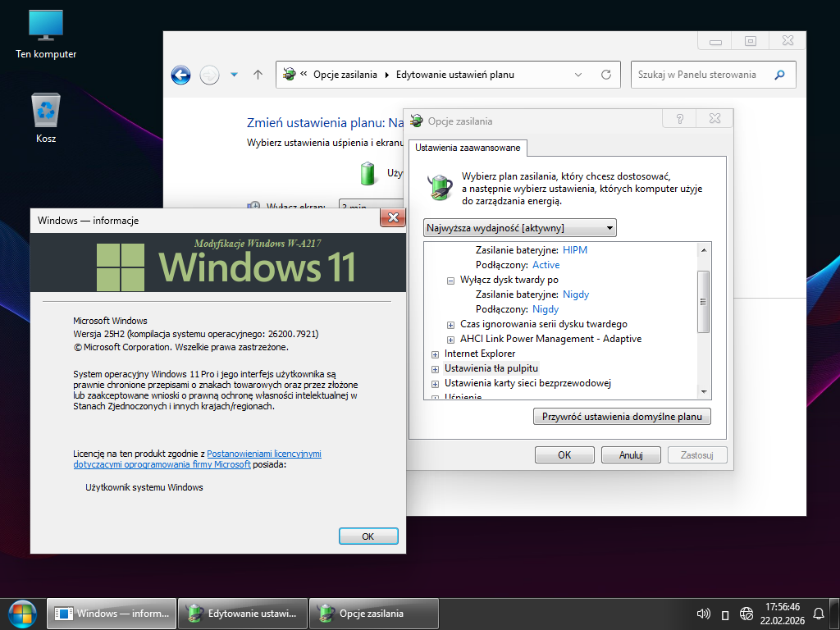
Task: Expand the Internet Explorer settings node
Action: pyautogui.click(x=435, y=354)
